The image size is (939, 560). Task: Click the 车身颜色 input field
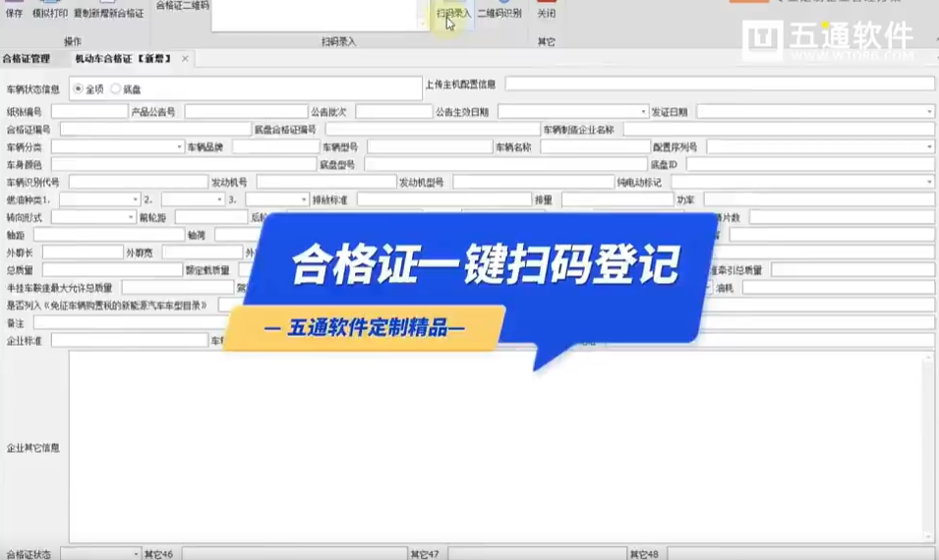(x=183, y=164)
